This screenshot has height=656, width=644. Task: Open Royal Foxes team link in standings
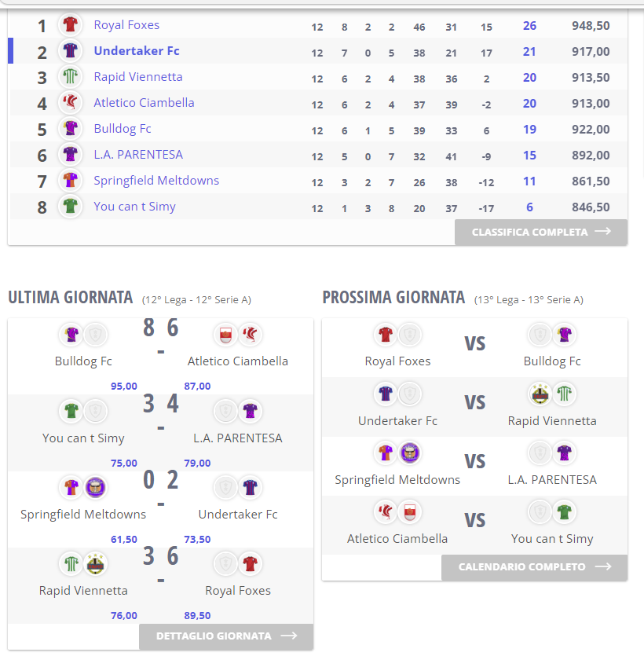[x=126, y=24]
